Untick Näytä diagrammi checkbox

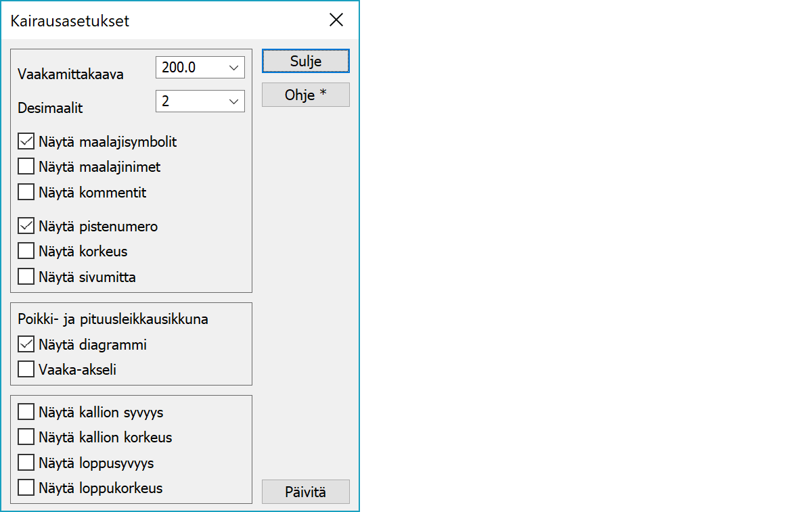[26, 345]
